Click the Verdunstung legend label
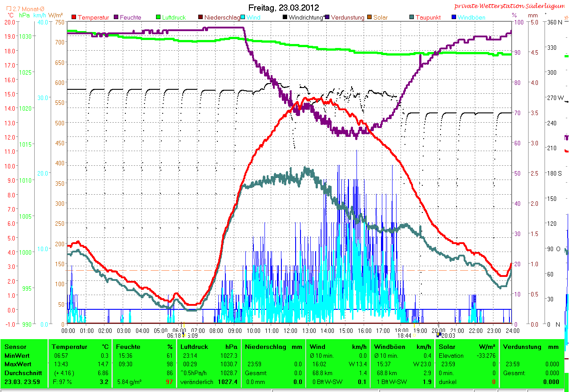Screen dimensions: 569x392 point(347,18)
